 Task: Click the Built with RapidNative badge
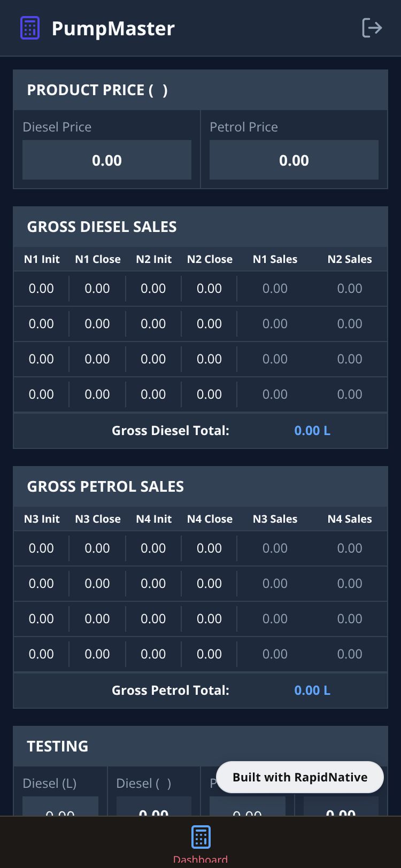click(x=300, y=777)
